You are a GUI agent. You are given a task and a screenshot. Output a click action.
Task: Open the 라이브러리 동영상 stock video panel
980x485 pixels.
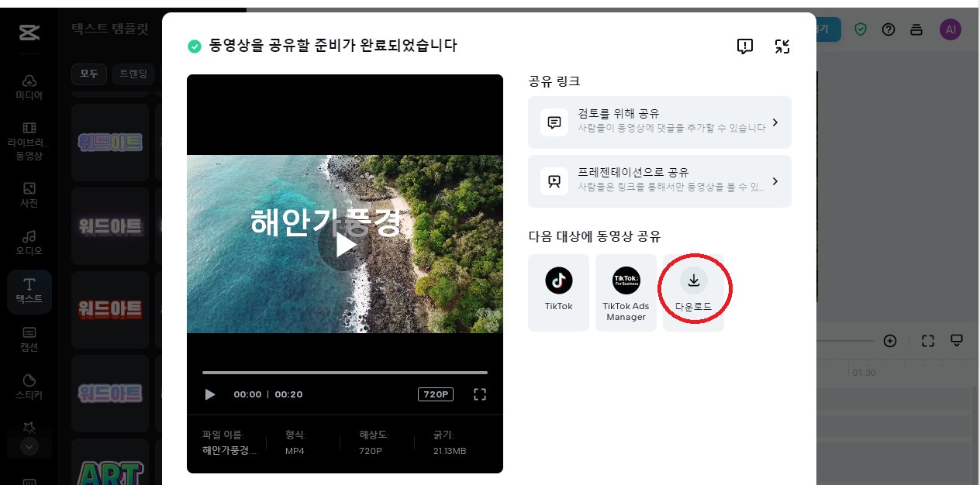(29, 140)
